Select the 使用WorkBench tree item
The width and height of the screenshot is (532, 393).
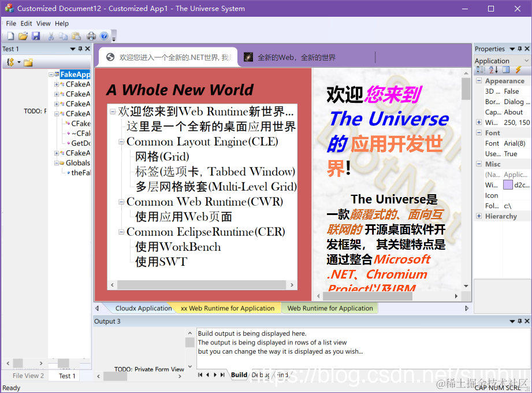click(178, 247)
